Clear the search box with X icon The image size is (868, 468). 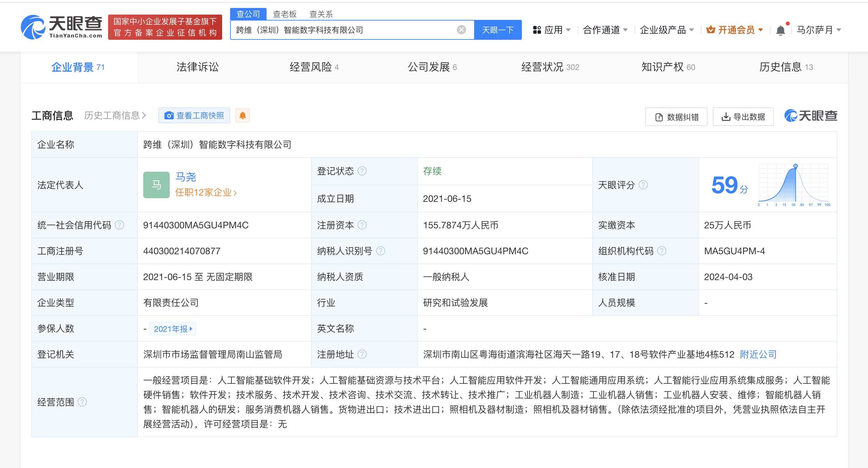click(x=461, y=30)
